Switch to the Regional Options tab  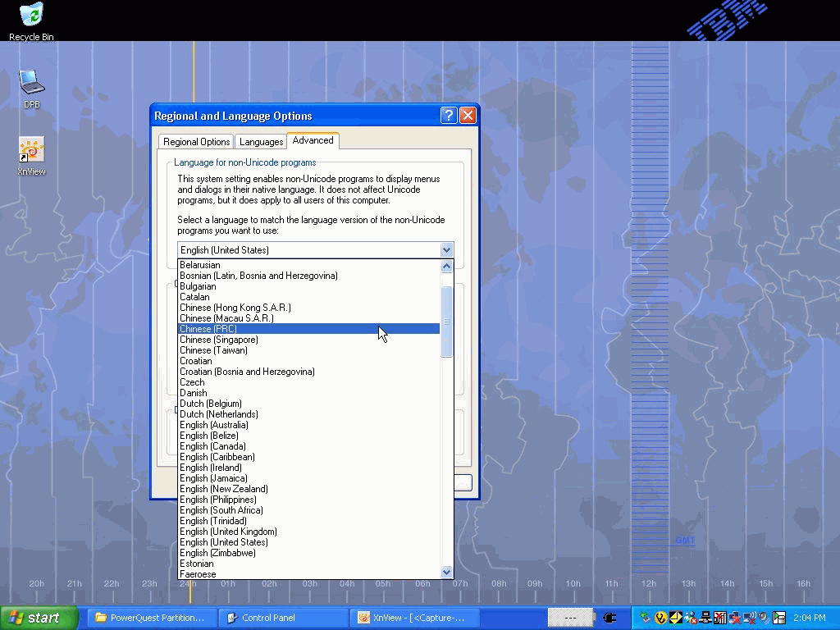(x=196, y=142)
